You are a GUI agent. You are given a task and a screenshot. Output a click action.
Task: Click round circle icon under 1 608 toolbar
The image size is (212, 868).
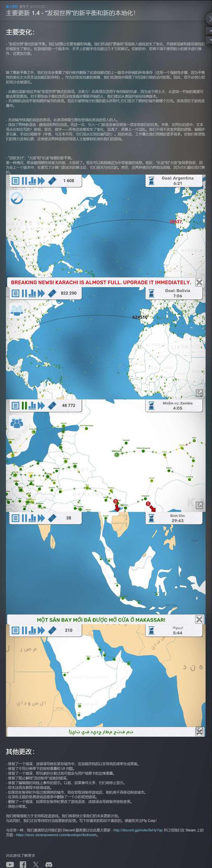(x=17, y=198)
